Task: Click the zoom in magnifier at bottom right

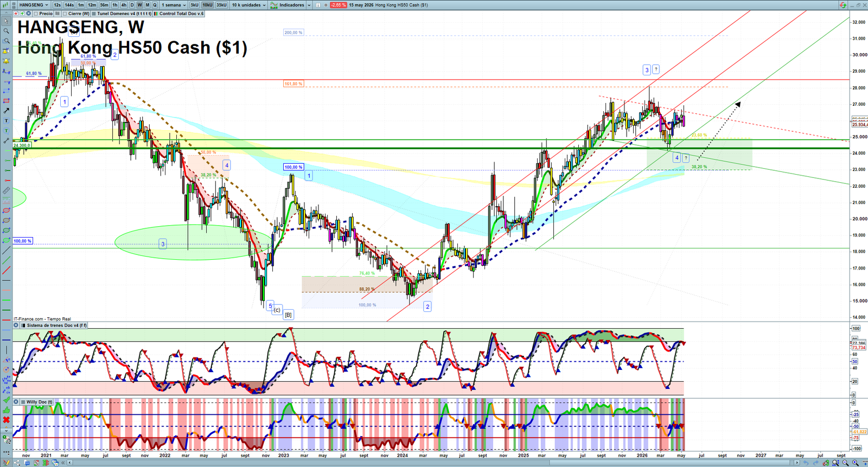Action: [x=856, y=463]
